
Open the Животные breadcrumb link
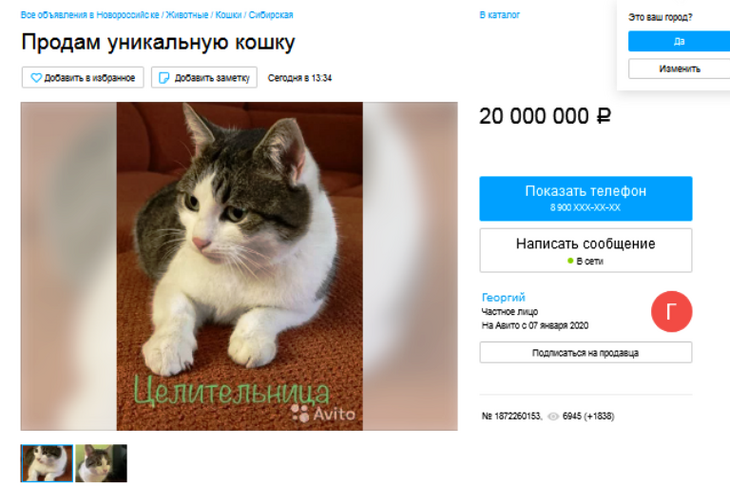pos(187,15)
